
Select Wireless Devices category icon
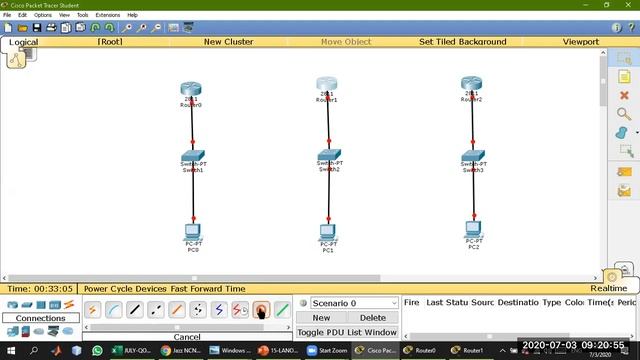click(x=55, y=304)
